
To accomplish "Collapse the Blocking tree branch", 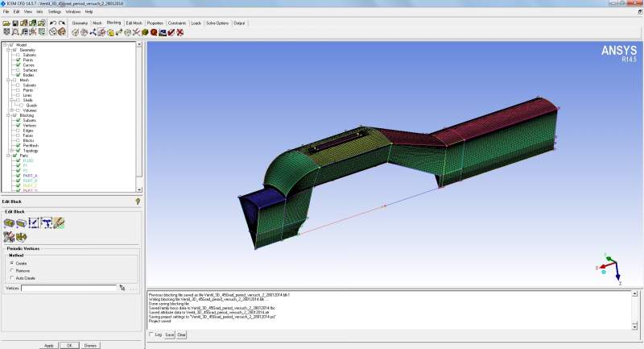I will coord(8,115).
